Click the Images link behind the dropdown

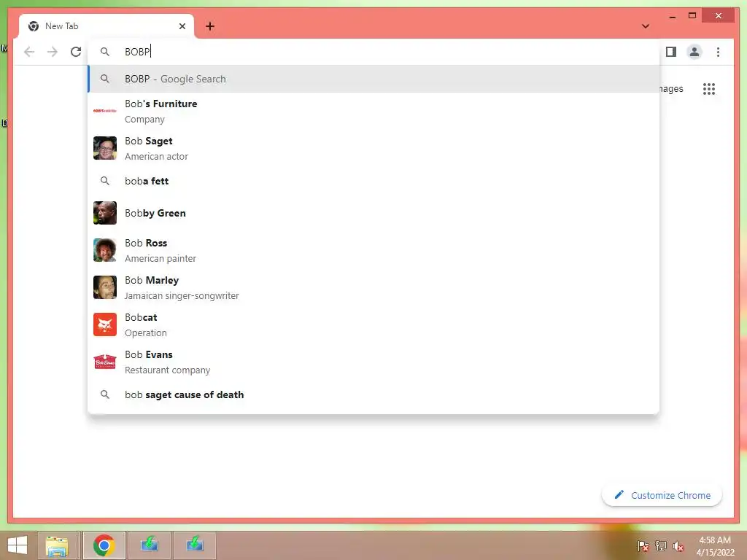coord(671,89)
